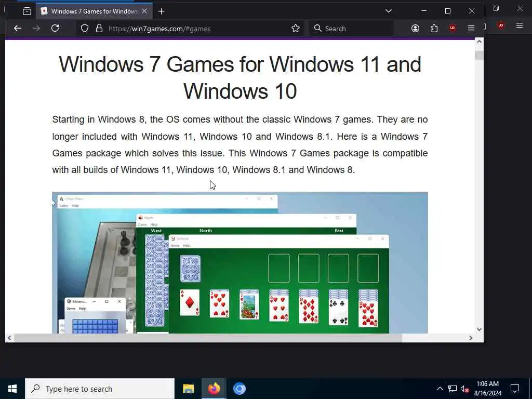List all tabs with dropdown arrow
This screenshot has height=399, width=532.
pyautogui.click(x=389, y=11)
